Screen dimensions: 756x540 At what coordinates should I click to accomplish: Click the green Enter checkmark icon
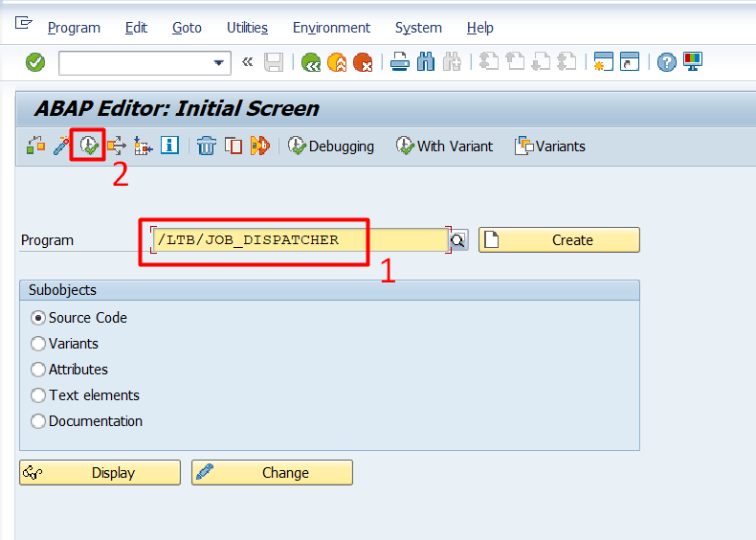(35, 62)
